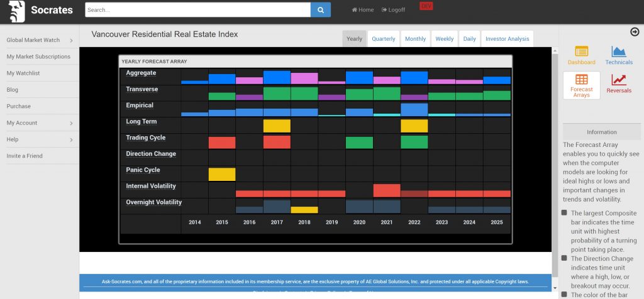This screenshot has width=644, height=299.
Task: Click the red DEV badge
Action: pos(426,6)
